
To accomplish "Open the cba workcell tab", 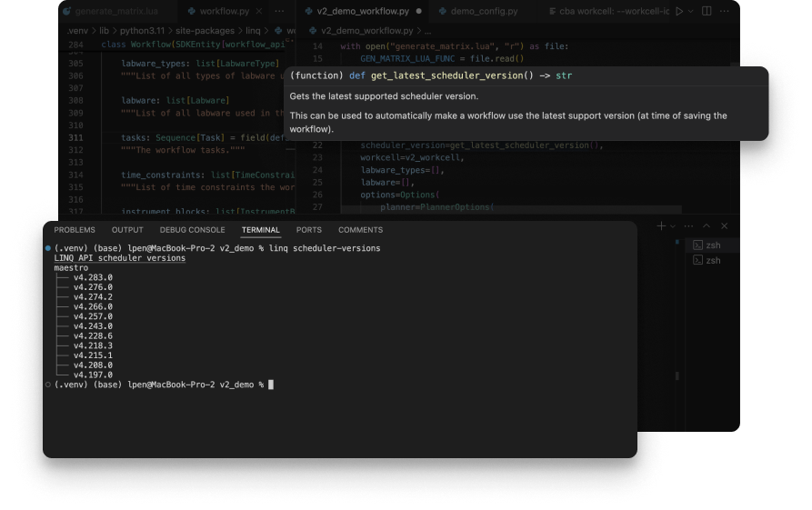I will point(609,11).
